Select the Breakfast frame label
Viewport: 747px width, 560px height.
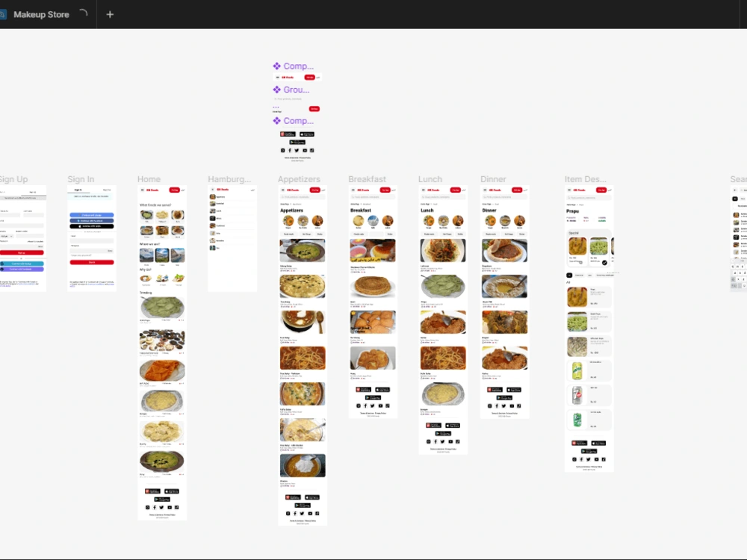(367, 179)
